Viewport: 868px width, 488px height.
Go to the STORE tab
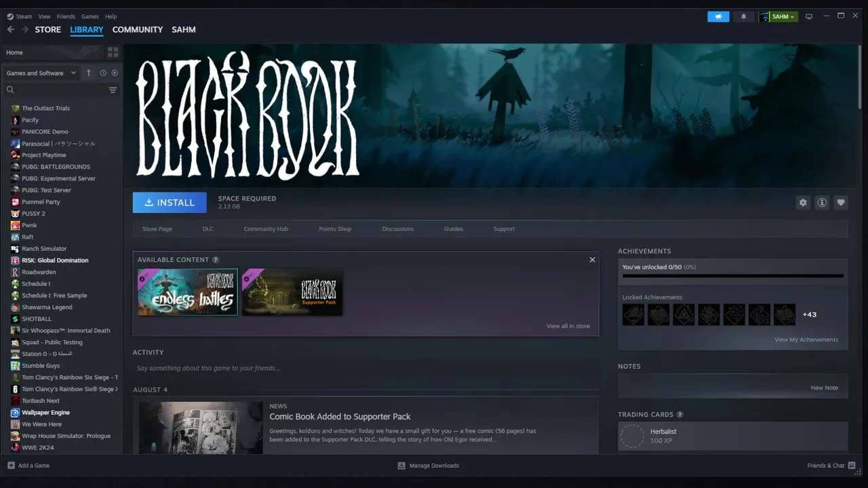tap(48, 30)
